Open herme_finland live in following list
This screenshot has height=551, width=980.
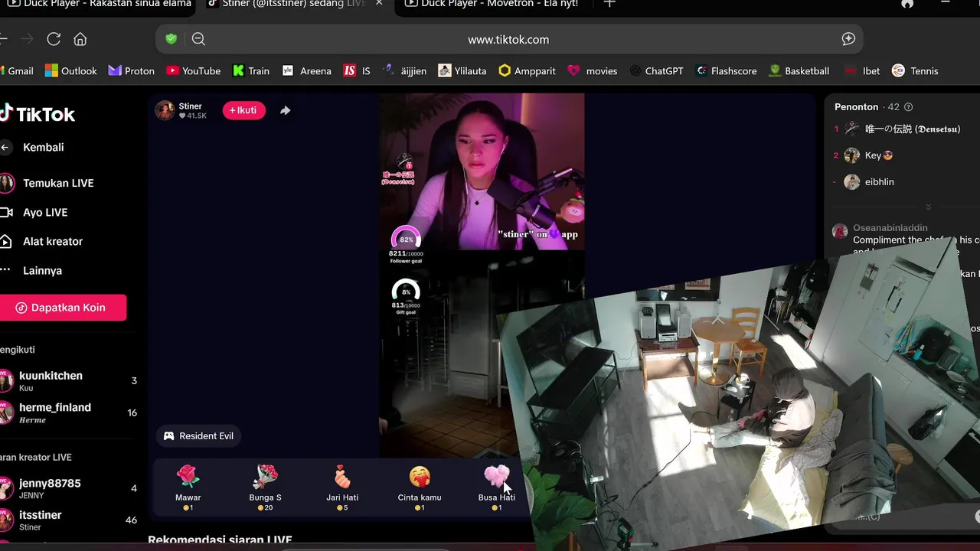(69, 412)
